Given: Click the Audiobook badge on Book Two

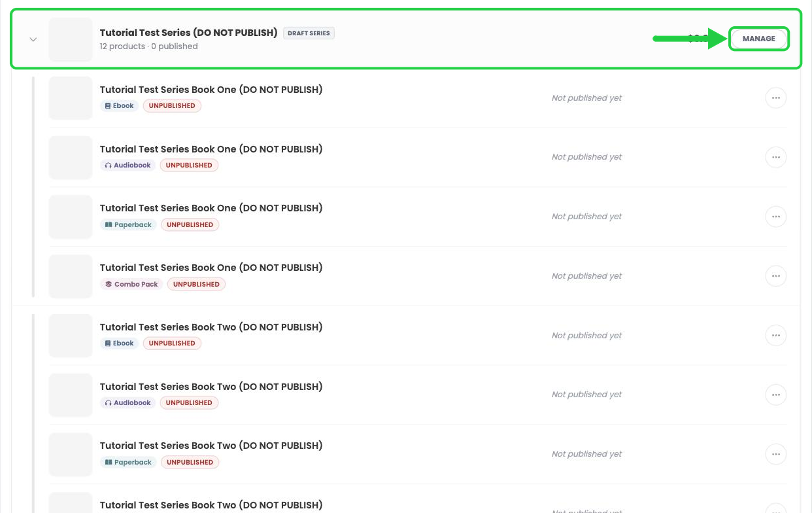Looking at the screenshot, I should [128, 403].
